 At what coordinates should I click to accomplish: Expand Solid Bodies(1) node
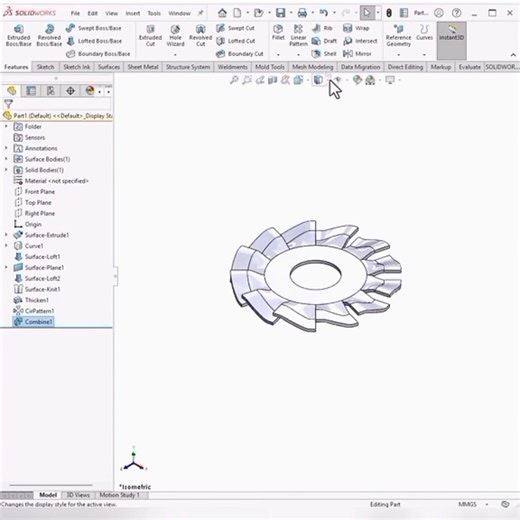(6, 170)
